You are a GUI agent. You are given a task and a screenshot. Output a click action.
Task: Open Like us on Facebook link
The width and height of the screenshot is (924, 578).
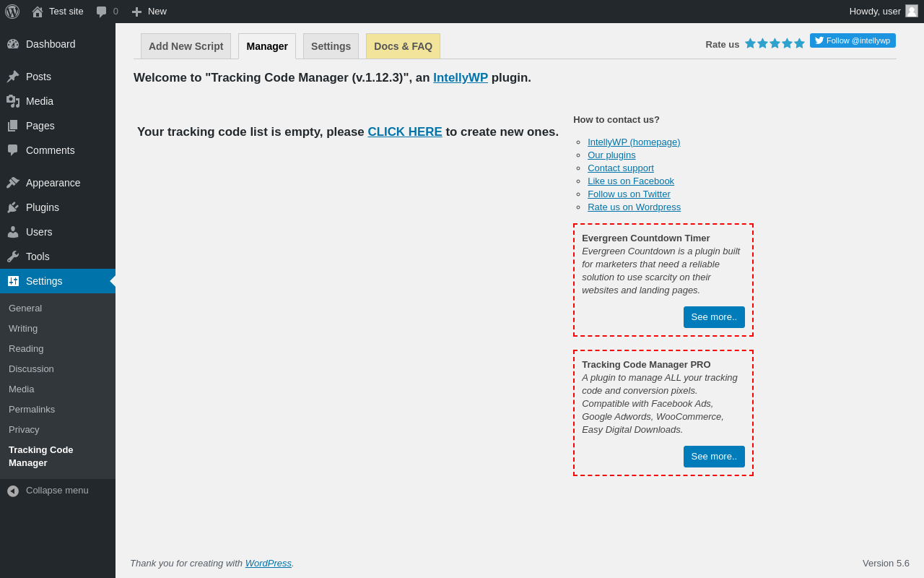tap(631, 181)
